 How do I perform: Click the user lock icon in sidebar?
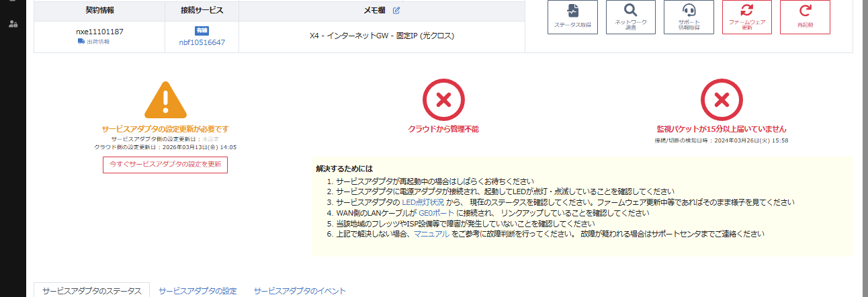click(x=13, y=24)
